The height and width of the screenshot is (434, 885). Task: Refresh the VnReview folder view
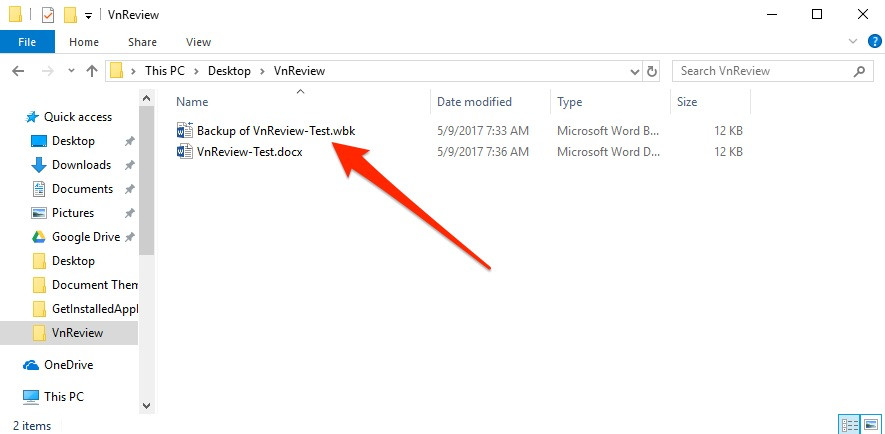point(652,72)
